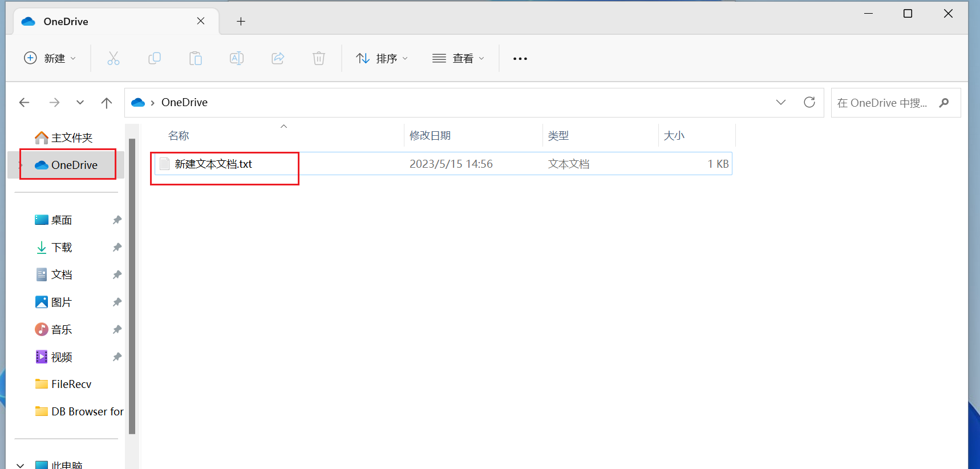The width and height of the screenshot is (980, 469).
Task: Click the Cut scissors icon in toolbar
Action: (x=114, y=58)
